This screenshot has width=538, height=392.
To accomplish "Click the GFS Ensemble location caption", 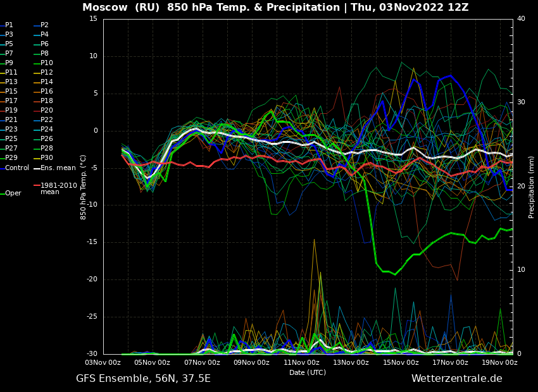I will [143, 379].
